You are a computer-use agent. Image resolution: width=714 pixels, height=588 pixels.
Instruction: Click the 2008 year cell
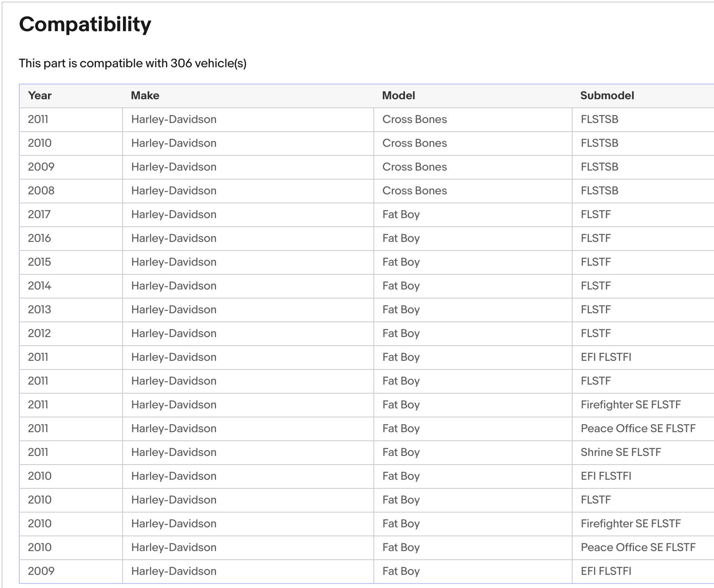coord(41,191)
